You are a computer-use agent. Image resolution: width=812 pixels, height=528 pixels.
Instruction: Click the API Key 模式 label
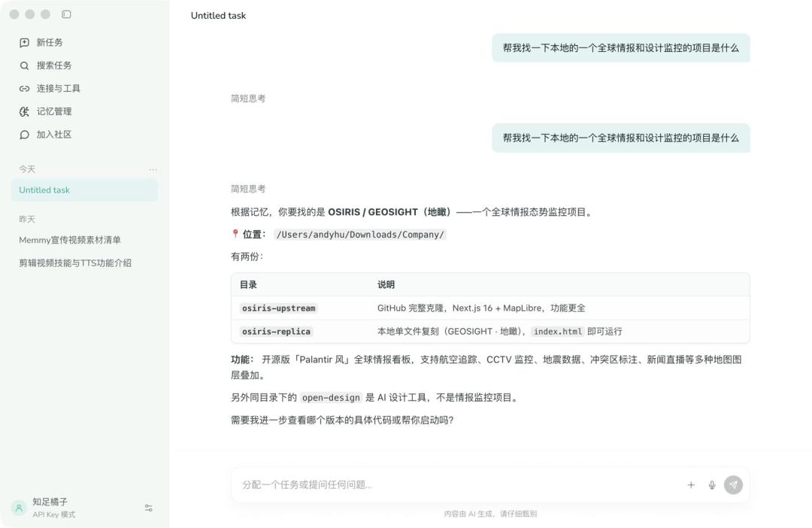tap(54, 514)
